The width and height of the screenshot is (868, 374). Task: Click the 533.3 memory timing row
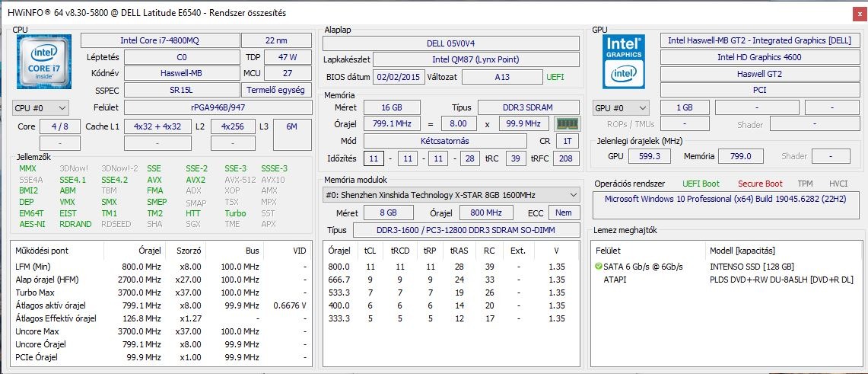451,292
